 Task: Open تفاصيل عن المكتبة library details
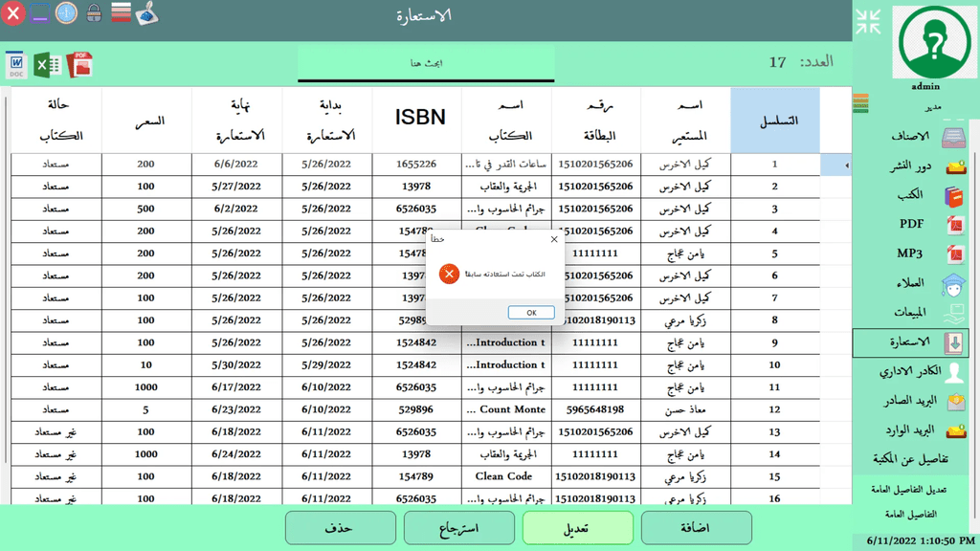[x=911, y=459]
